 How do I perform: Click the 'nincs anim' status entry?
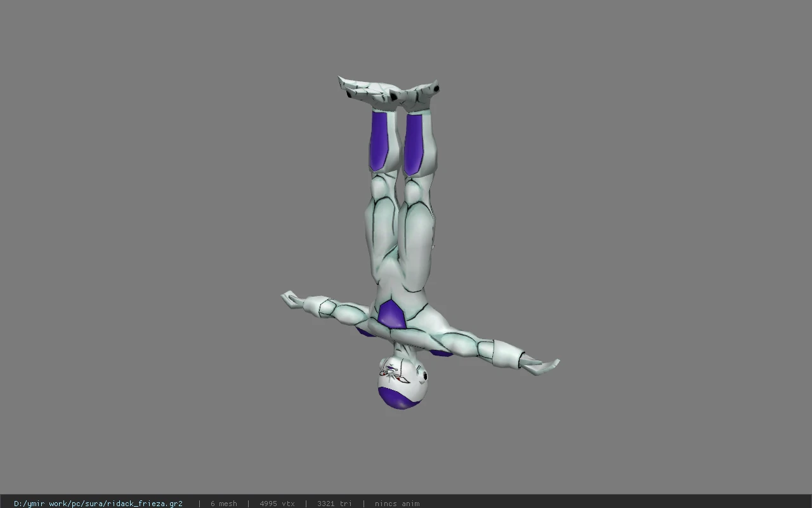(x=397, y=504)
